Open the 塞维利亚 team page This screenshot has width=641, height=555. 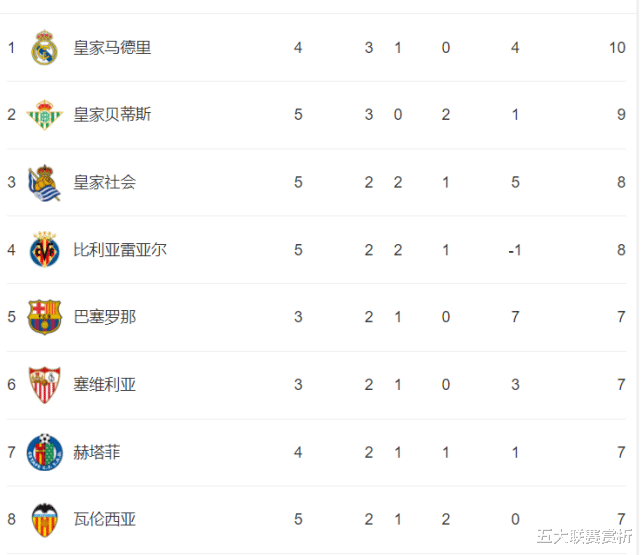(104, 385)
